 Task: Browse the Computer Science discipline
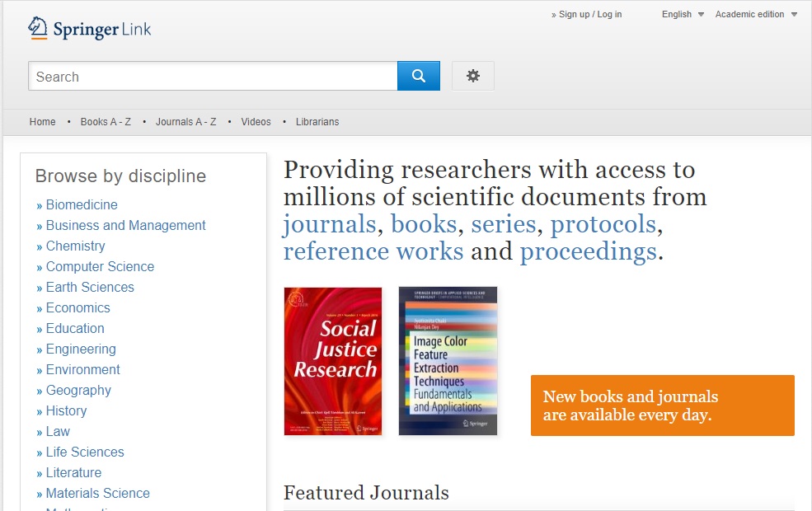click(x=100, y=267)
